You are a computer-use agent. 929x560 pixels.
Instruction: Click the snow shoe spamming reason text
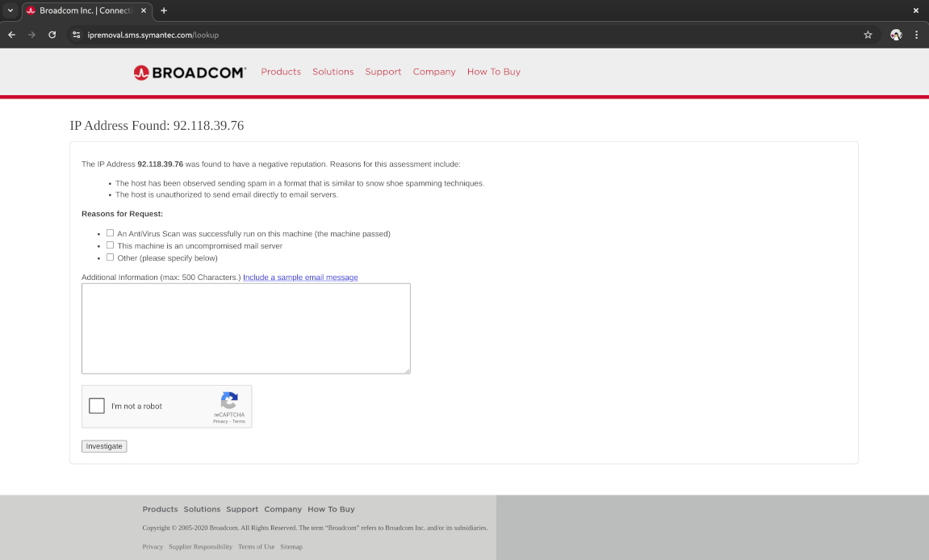pos(299,183)
